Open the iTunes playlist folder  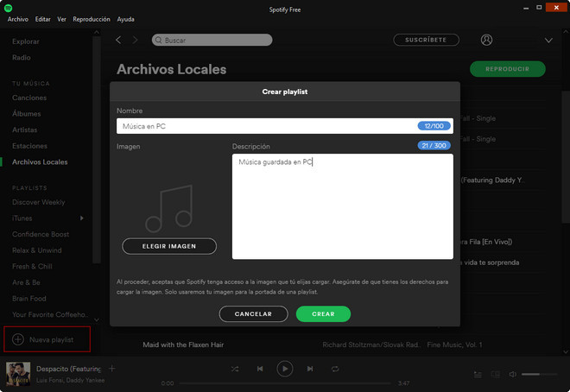[22, 218]
